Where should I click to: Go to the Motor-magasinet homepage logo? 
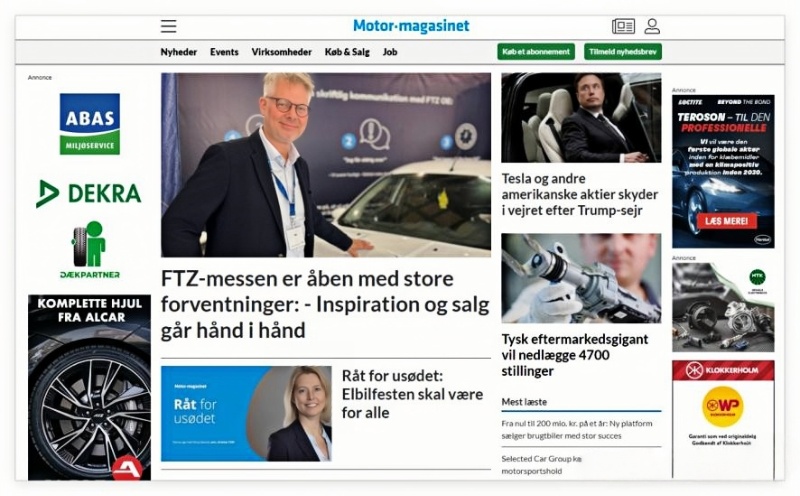(411, 26)
